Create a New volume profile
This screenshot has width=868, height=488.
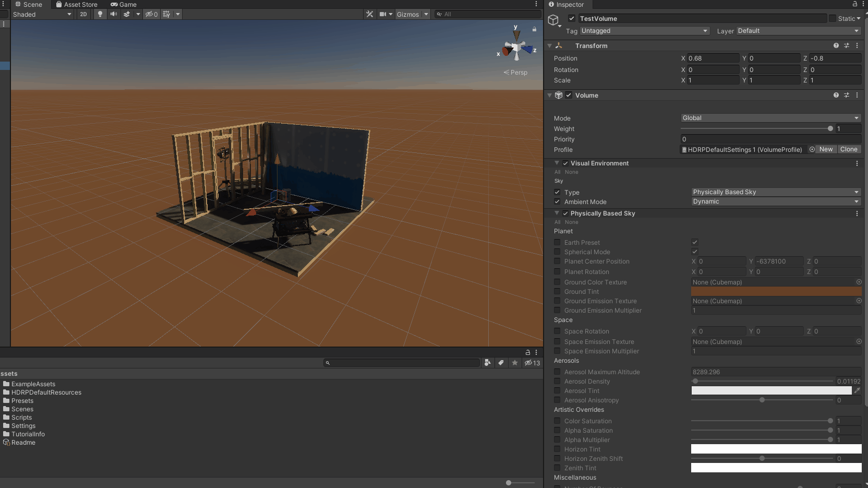click(826, 149)
